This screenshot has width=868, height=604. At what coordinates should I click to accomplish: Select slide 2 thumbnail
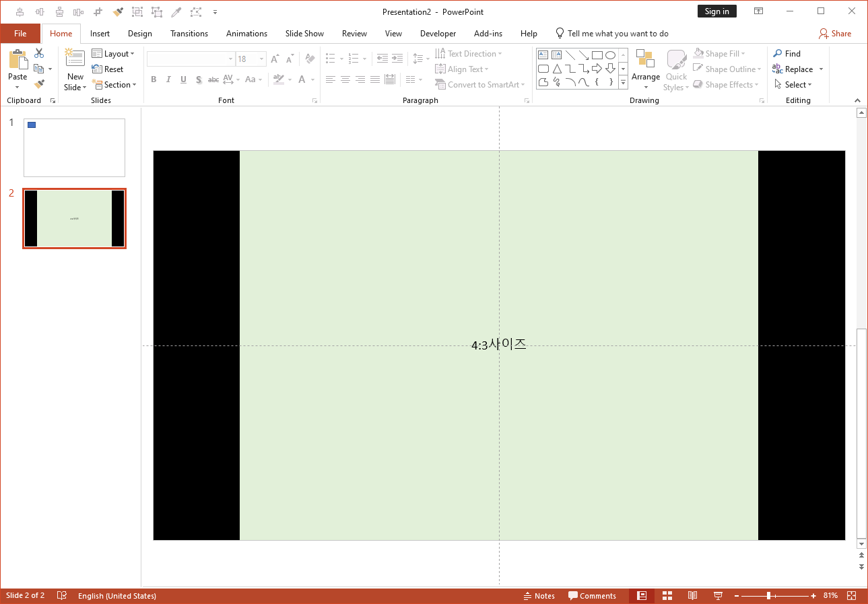pyautogui.click(x=74, y=218)
